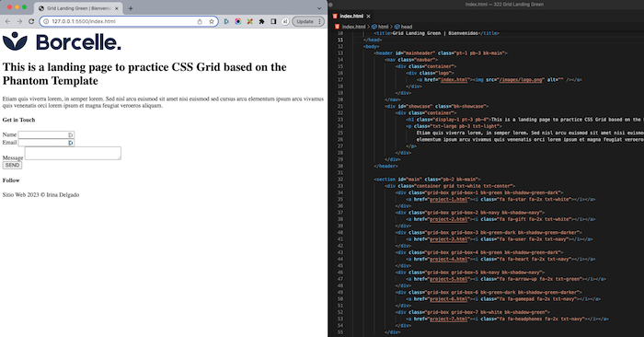Click the Borcelle logo on the web page
This screenshot has width=644, height=337.
[x=62, y=42]
